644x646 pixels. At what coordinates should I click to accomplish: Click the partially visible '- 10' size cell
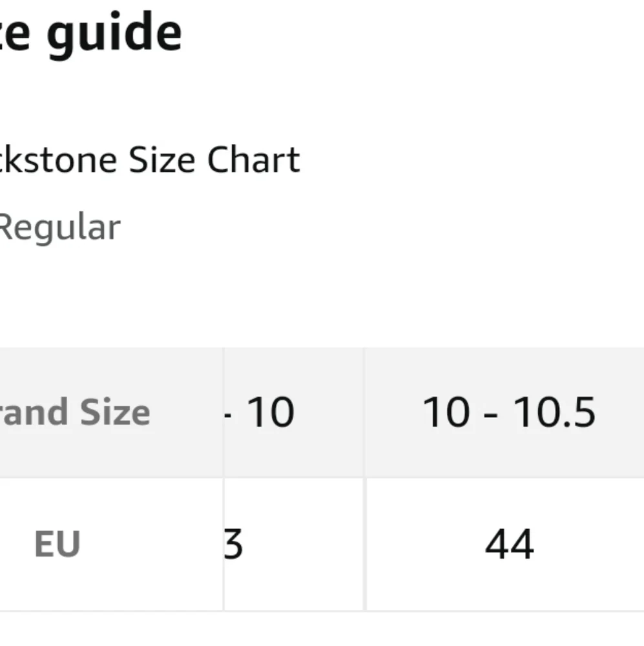coord(260,412)
